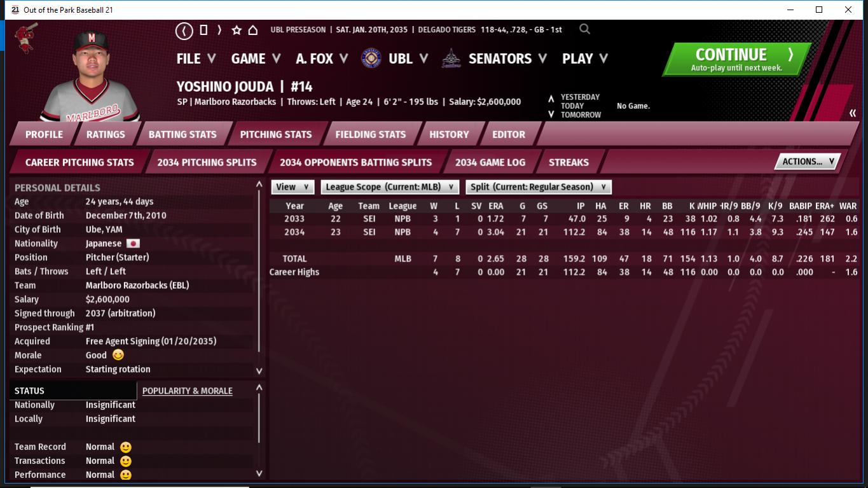This screenshot has height=488, width=868.
Task: Open the SENATORS team menu
Action: point(507,59)
